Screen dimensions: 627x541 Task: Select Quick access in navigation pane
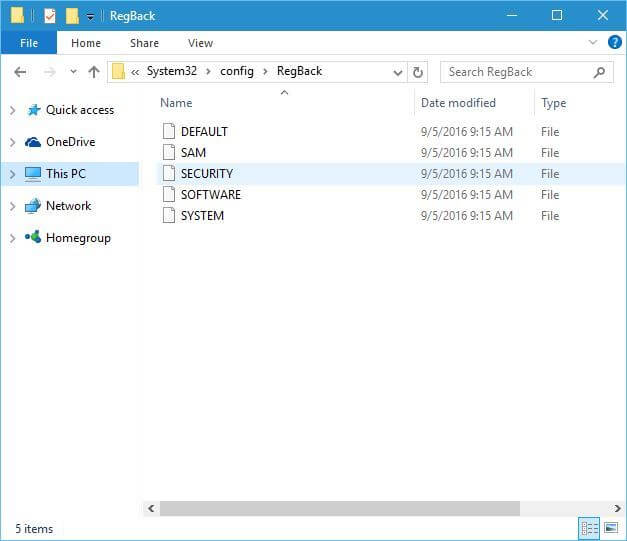pos(80,110)
